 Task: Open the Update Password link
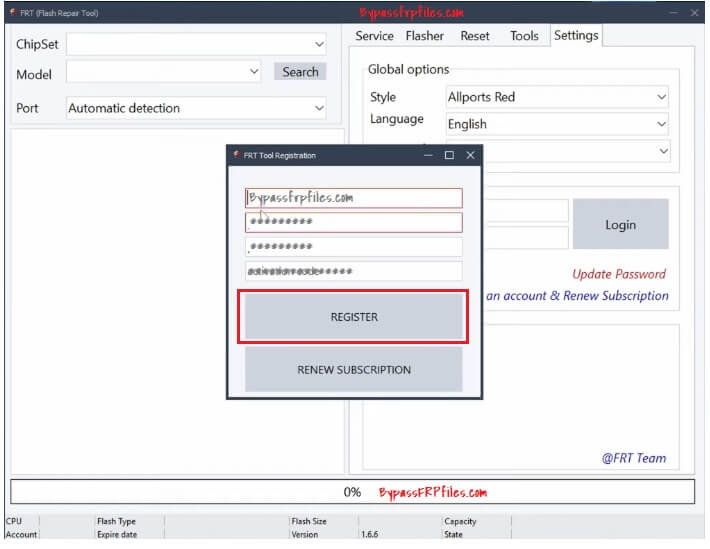click(619, 274)
